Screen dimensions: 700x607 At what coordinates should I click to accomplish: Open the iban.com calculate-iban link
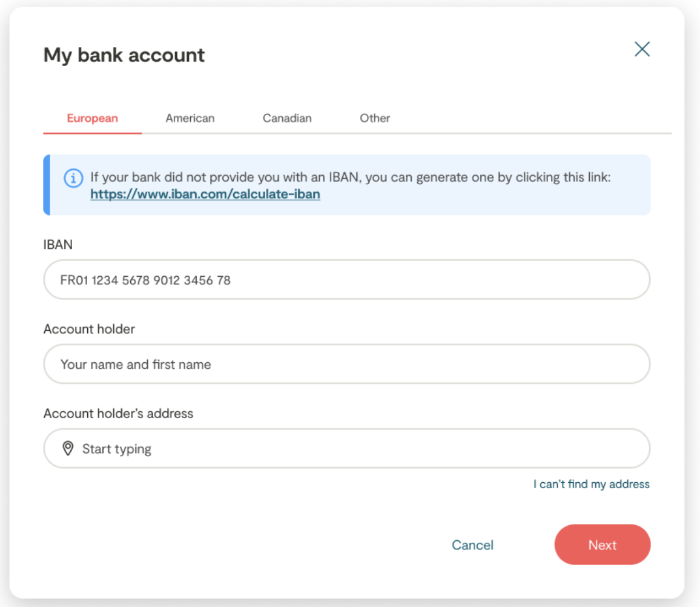coord(205,194)
